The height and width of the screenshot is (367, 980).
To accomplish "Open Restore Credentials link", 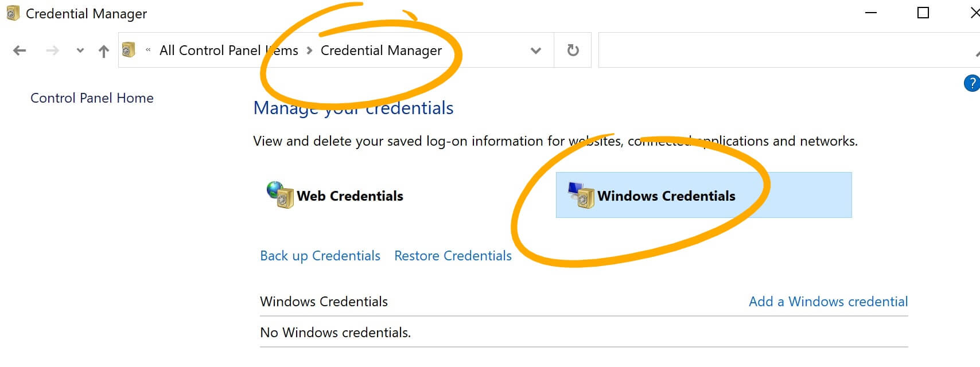I will pos(453,256).
